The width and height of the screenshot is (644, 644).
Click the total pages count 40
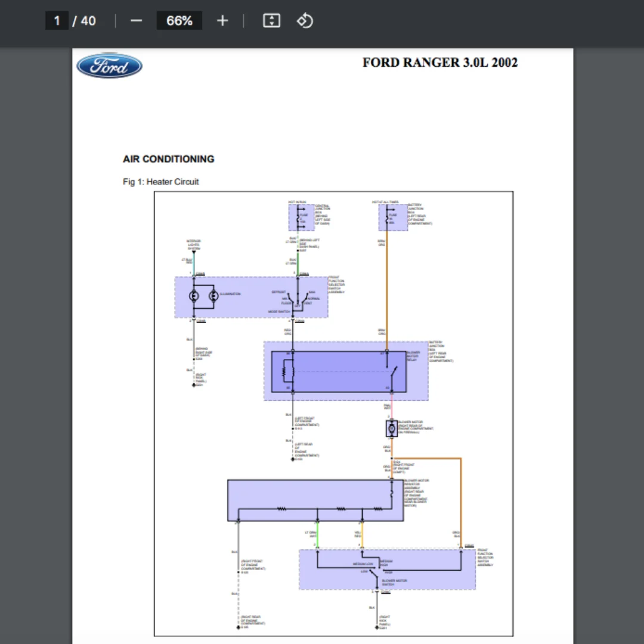pyautogui.click(x=88, y=20)
